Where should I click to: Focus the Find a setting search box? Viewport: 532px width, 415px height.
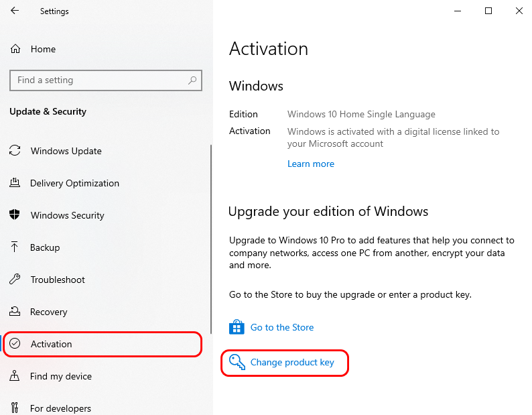(106, 80)
